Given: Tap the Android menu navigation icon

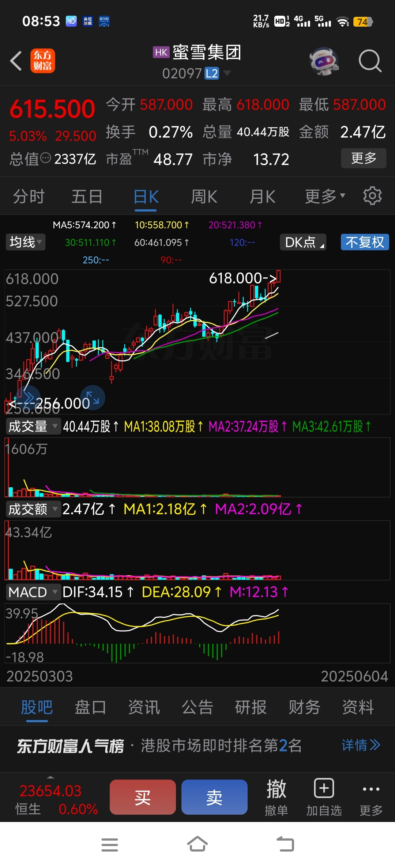Looking at the screenshot, I should pos(110,845).
